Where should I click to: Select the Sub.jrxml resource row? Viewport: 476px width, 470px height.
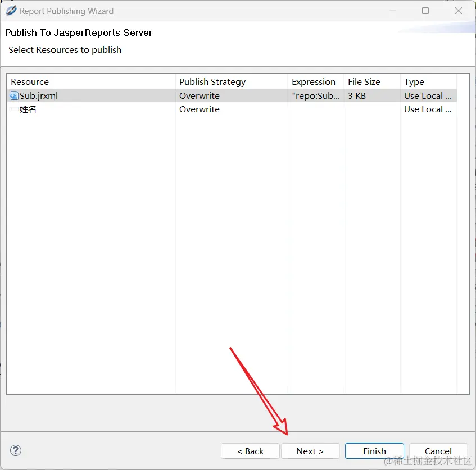click(232, 96)
